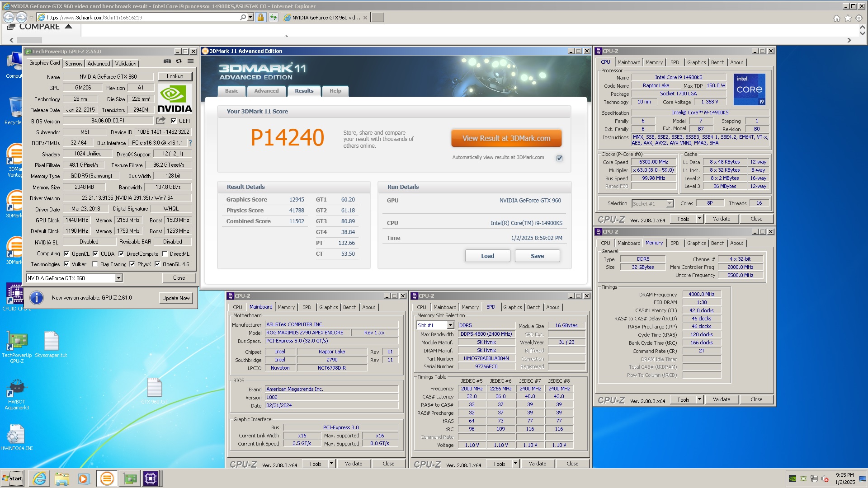Click the Internet Explorer taskbar icon
Image resolution: width=868 pixels, height=488 pixels.
pos(40,479)
